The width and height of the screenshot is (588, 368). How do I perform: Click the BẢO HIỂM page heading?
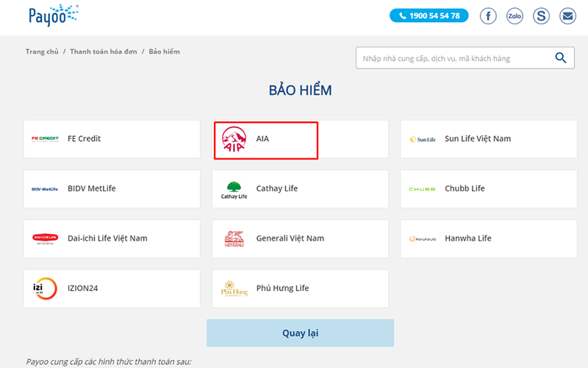[x=300, y=90]
